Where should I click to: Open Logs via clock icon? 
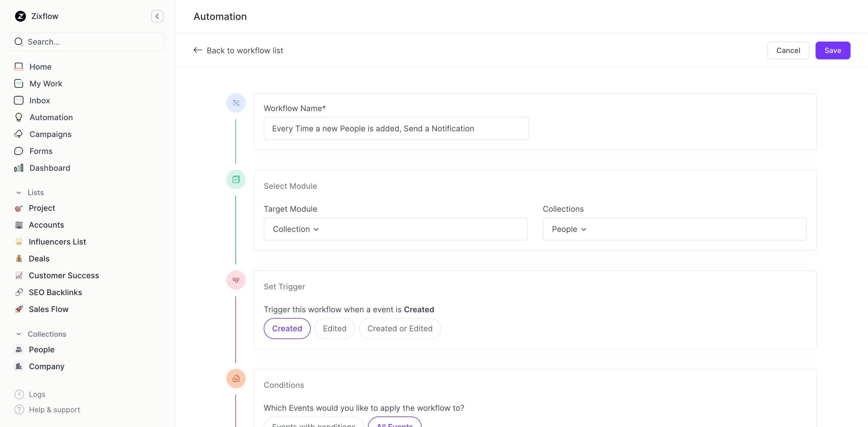point(19,394)
